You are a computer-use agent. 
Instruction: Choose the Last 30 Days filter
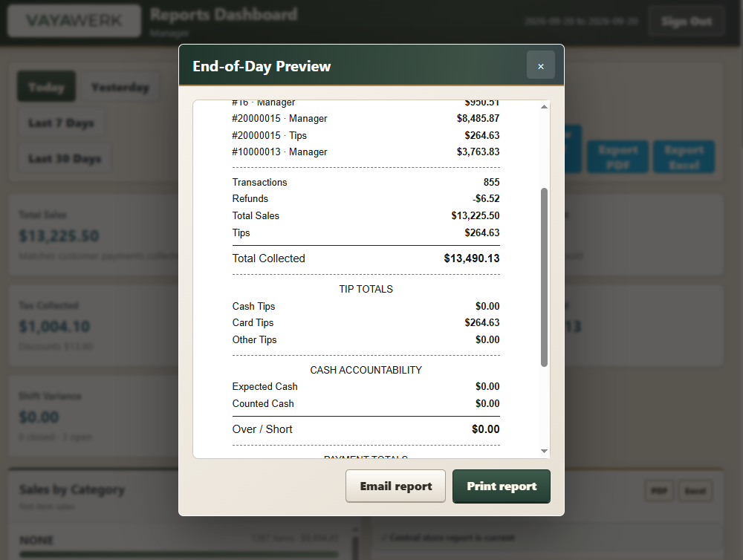(x=65, y=158)
